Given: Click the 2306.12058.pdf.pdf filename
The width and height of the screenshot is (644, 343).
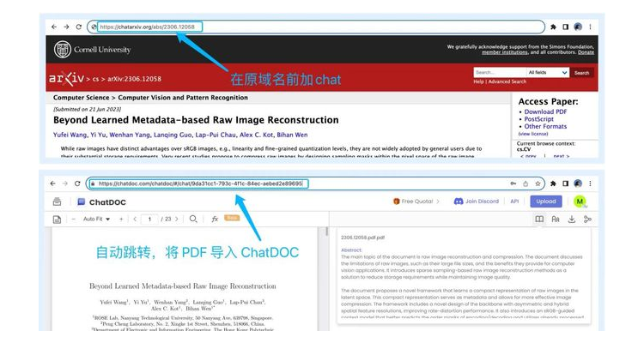Looking at the screenshot, I should point(362,238).
